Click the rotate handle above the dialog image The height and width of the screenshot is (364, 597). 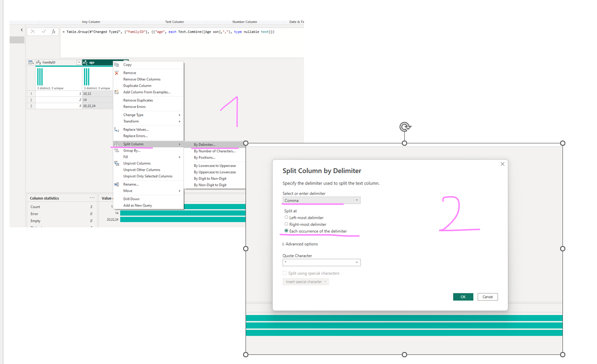405,127
